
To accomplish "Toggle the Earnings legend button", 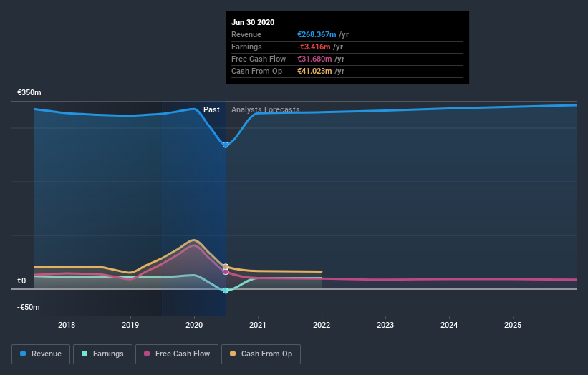I will pyautogui.click(x=102, y=354).
